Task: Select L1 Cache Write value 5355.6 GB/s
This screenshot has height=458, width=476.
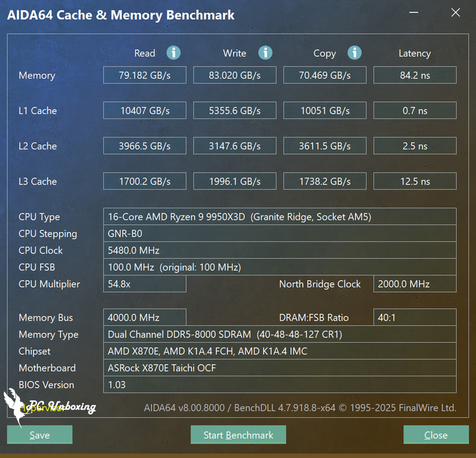Action: pyautogui.click(x=235, y=111)
